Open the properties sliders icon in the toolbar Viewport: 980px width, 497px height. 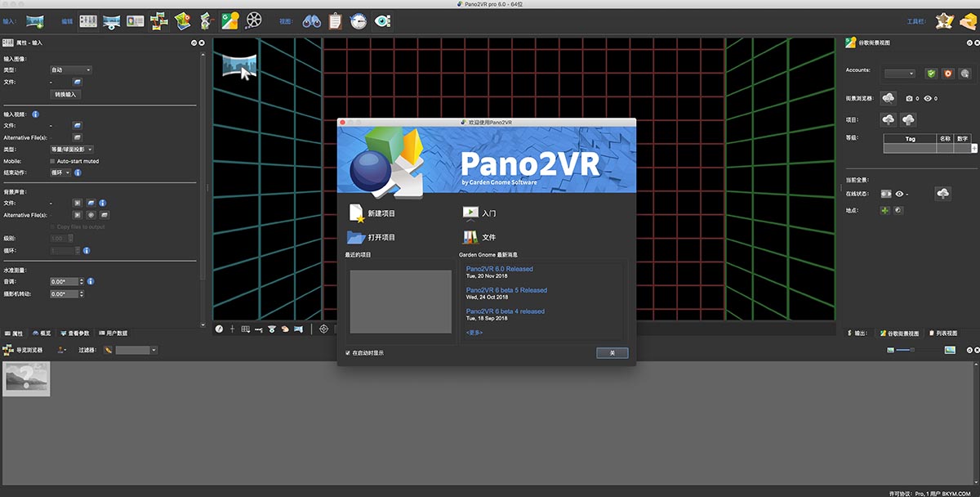88,20
